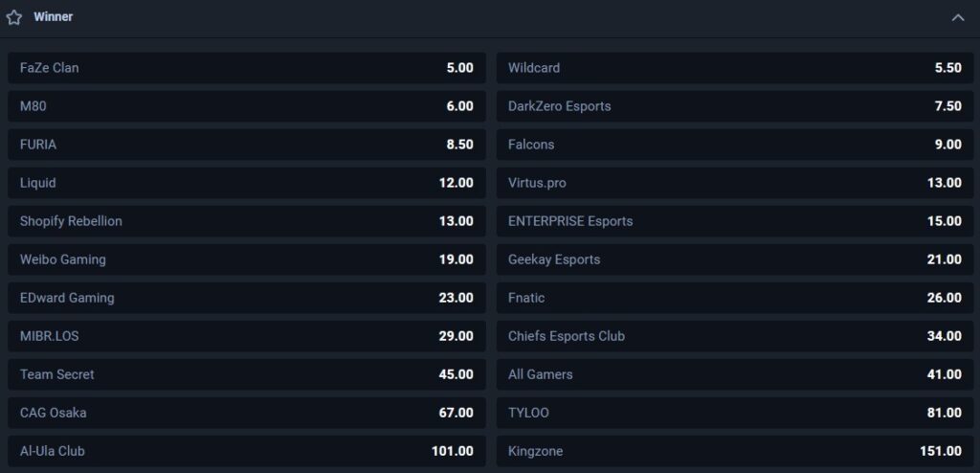Select Team Secret at 45.00
The height and width of the screenshot is (473, 980).
[x=246, y=374]
